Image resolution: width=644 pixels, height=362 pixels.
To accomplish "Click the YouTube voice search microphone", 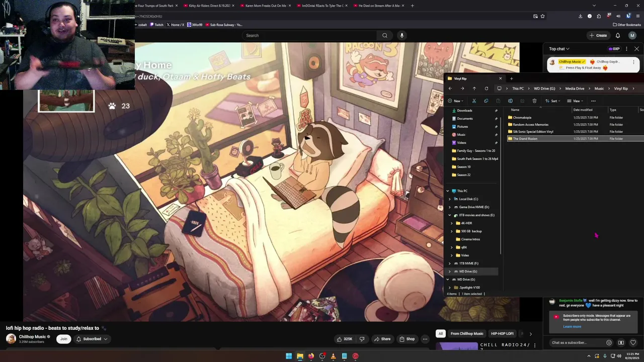I will click(x=401, y=35).
